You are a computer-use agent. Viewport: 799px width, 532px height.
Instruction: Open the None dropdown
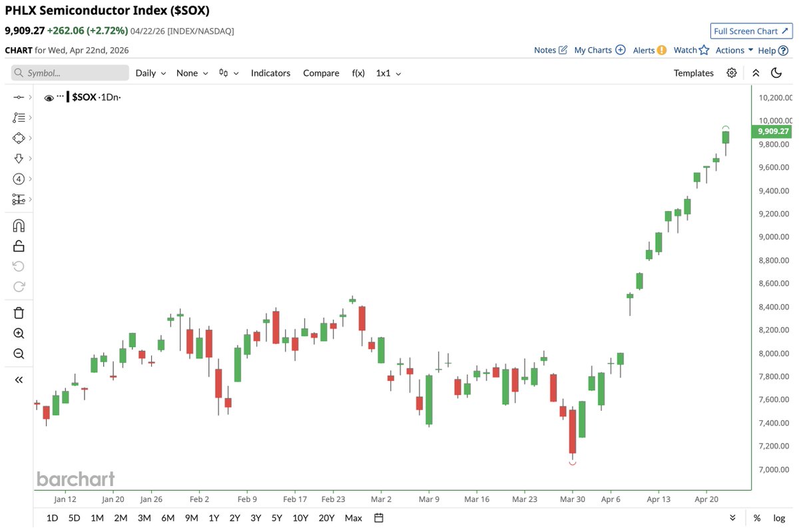click(192, 73)
